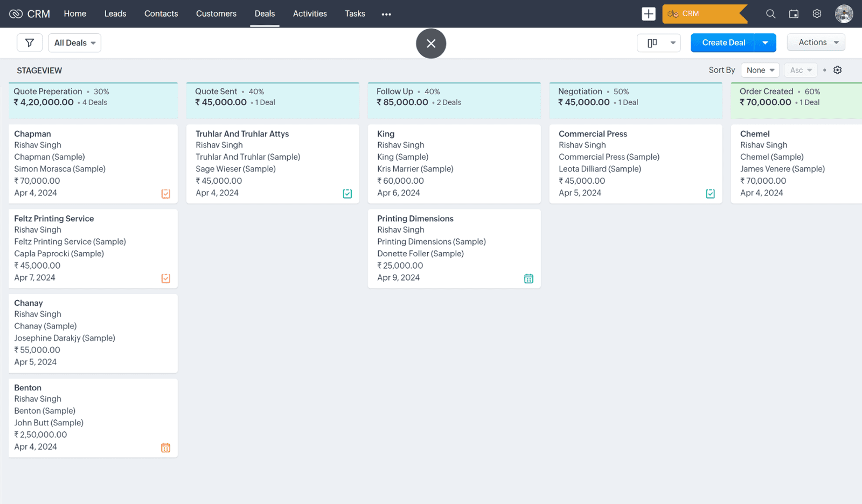
Task: Switch to the Leads tab
Action: (115, 14)
